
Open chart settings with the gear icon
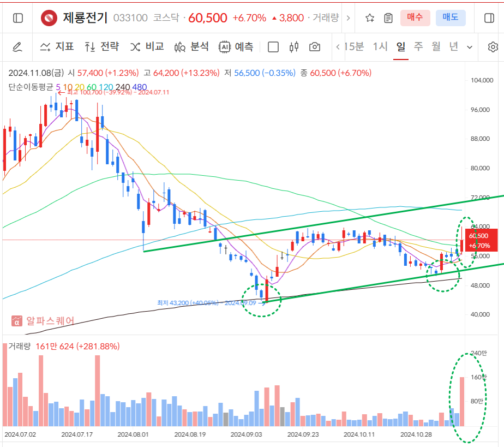point(493,47)
